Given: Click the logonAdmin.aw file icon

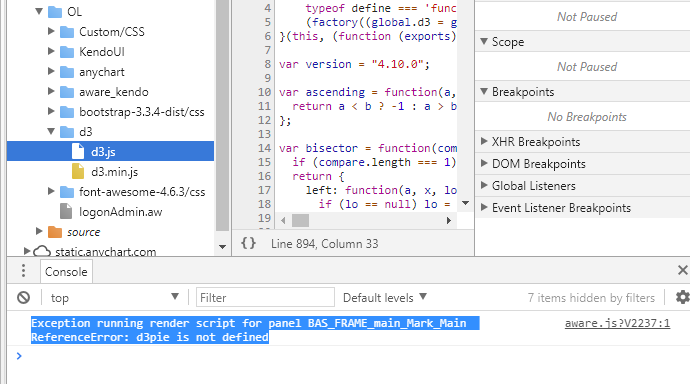Looking at the screenshot, I should click(66, 211).
